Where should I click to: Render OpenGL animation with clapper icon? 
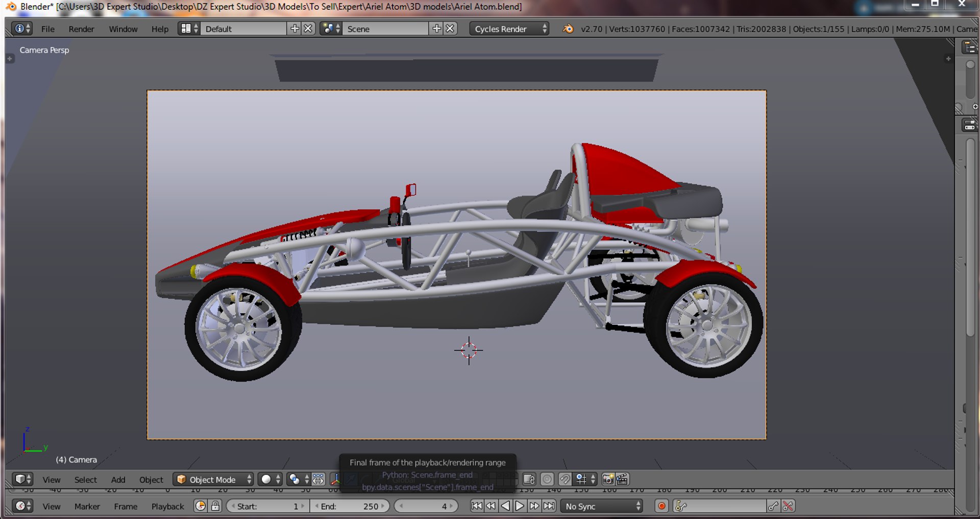pos(622,479)
